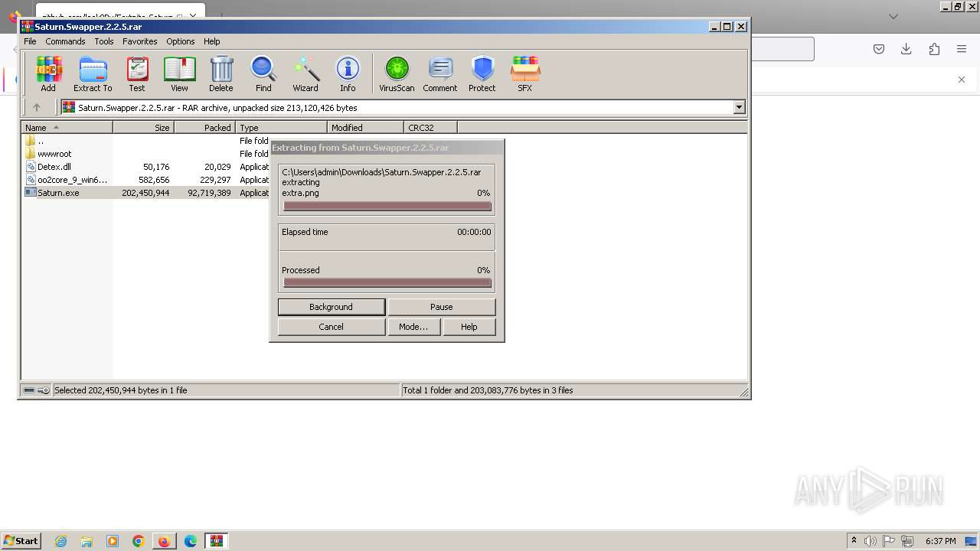Open the Tools menu
The width and height of the screenshot is (980, 551).
104,41
